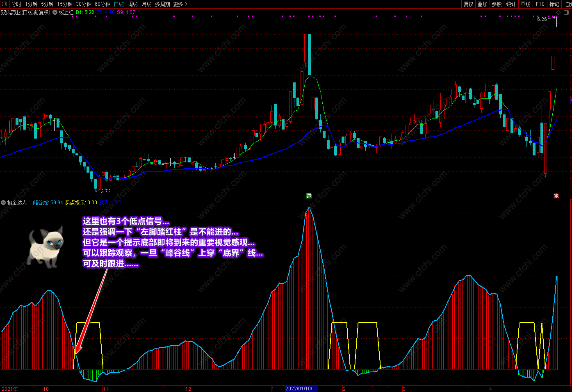572x392 pixels.
Task: Toggle 复权 price adjustment
Action: click(468, 4)
